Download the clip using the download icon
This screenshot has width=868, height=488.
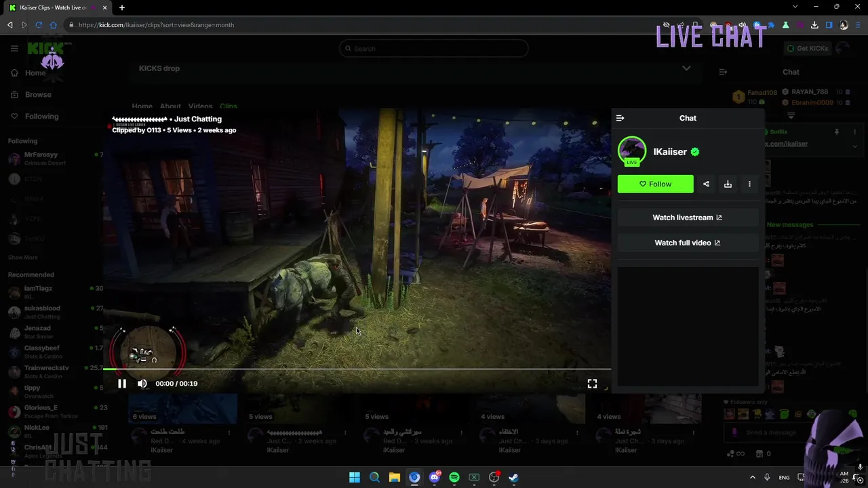[728, 184]
